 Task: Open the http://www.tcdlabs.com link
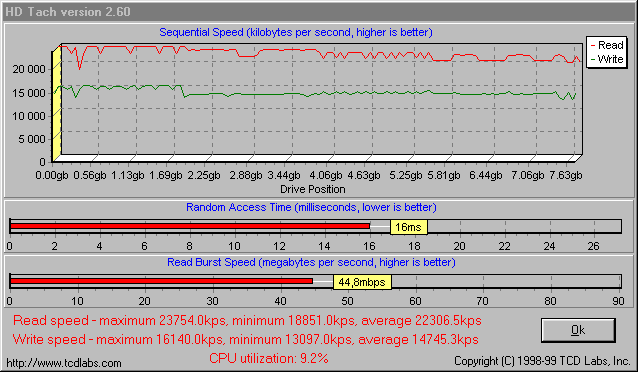click(x=64, y=363)
